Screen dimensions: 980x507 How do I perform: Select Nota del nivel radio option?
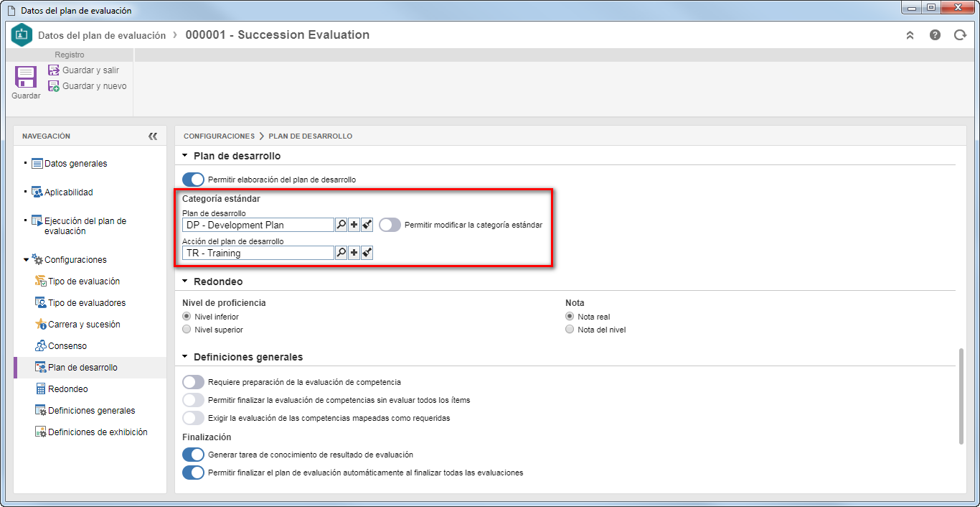(570, 330)
